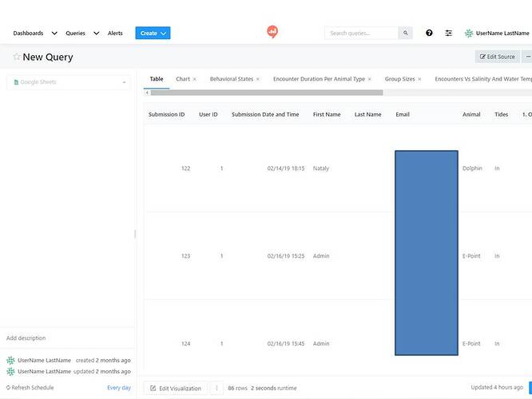
Task: Sort by First Name column header
Action: [327, 115]
